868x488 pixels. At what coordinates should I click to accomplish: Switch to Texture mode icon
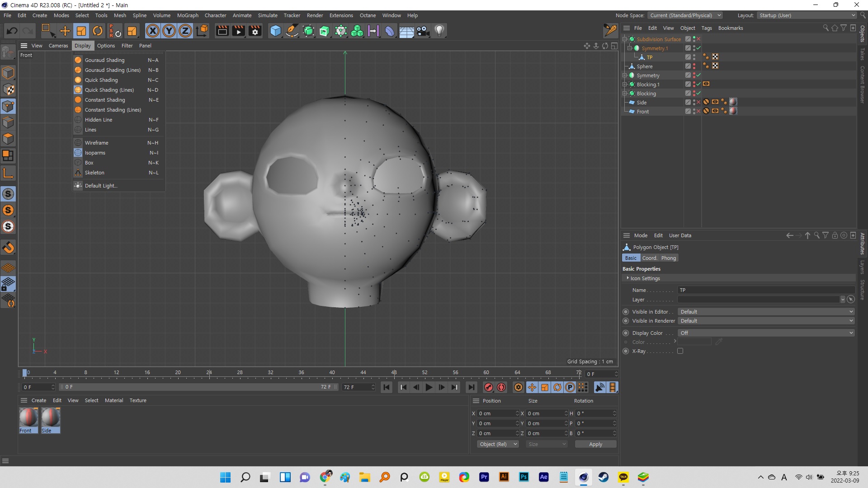[8, 89]
